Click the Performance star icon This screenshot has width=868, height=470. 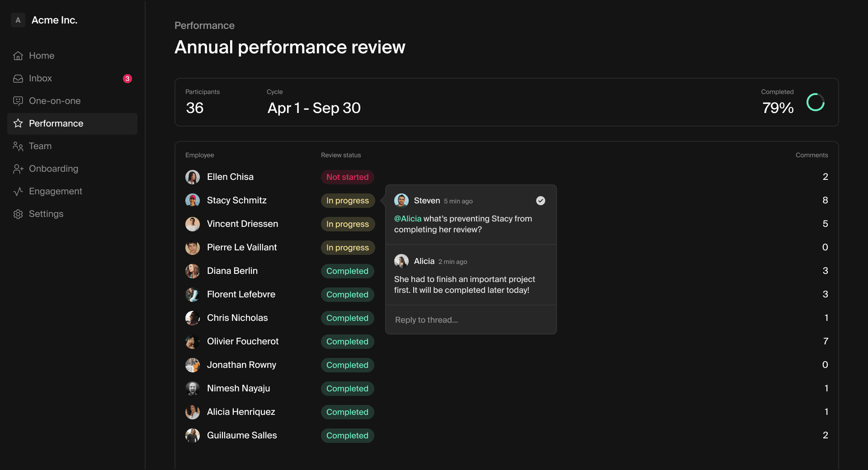point(18,123)
